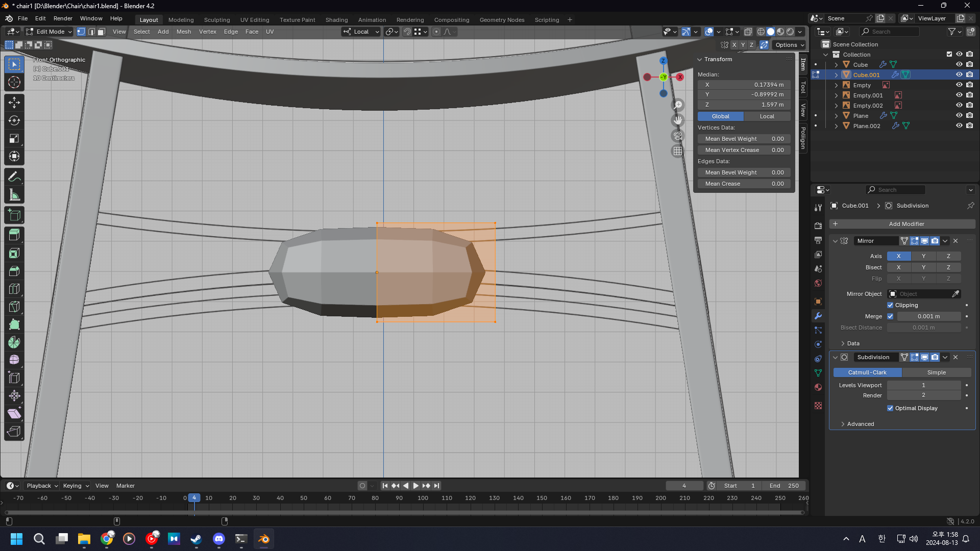Open the Material properties tab
980x551 pixels.
(818, 387)
